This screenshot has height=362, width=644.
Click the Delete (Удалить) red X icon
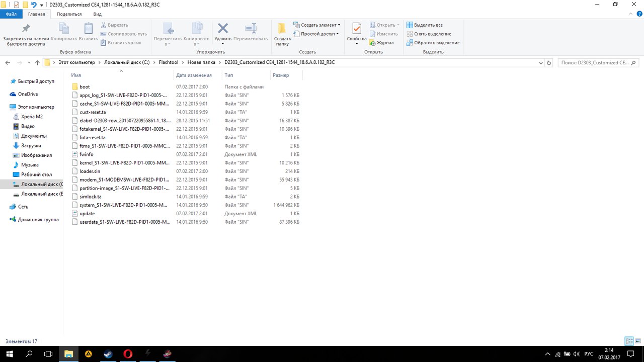(x=223, y=29)
